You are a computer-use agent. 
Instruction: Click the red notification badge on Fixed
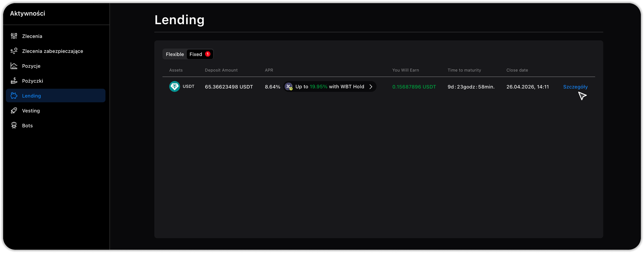(208, 54)
